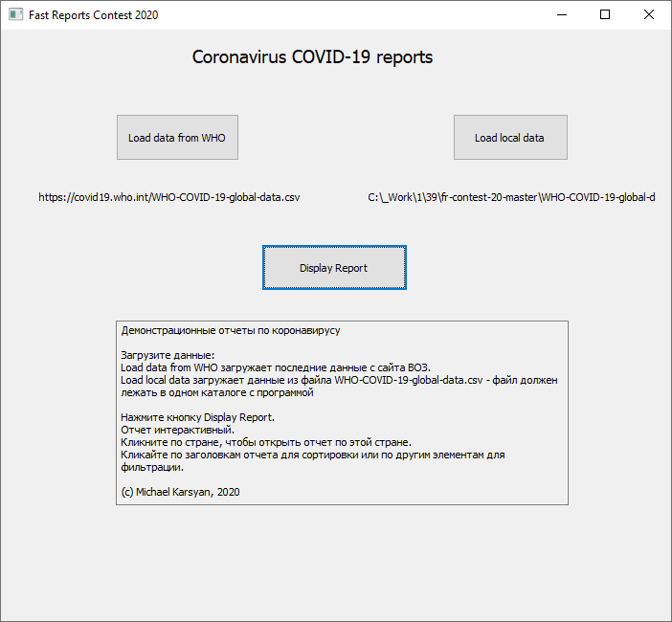The height and width of the screenshot is (622, 672).
Task: Click the local WHO-COVID-19 file path label
Action: 511,197
